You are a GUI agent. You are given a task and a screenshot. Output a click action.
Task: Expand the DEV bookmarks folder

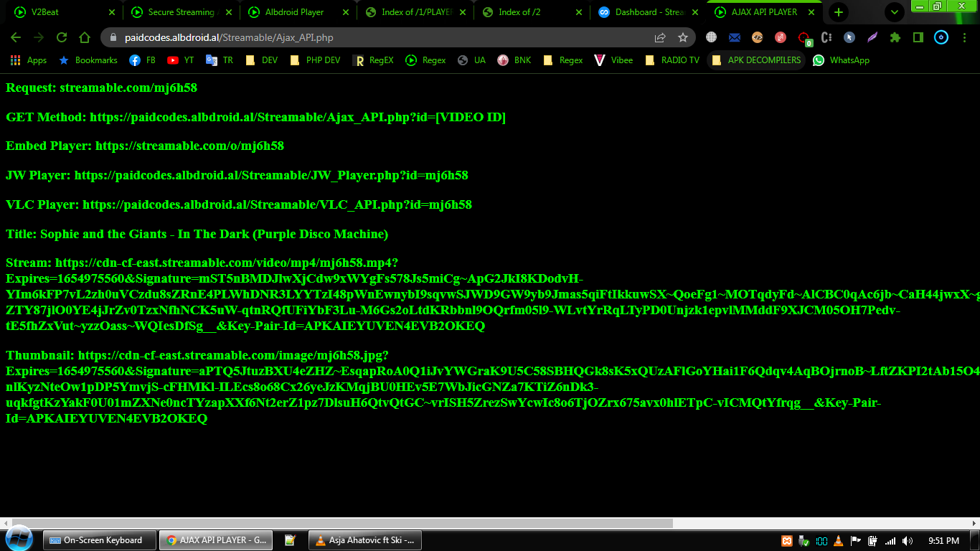click(x=261, y=60)
